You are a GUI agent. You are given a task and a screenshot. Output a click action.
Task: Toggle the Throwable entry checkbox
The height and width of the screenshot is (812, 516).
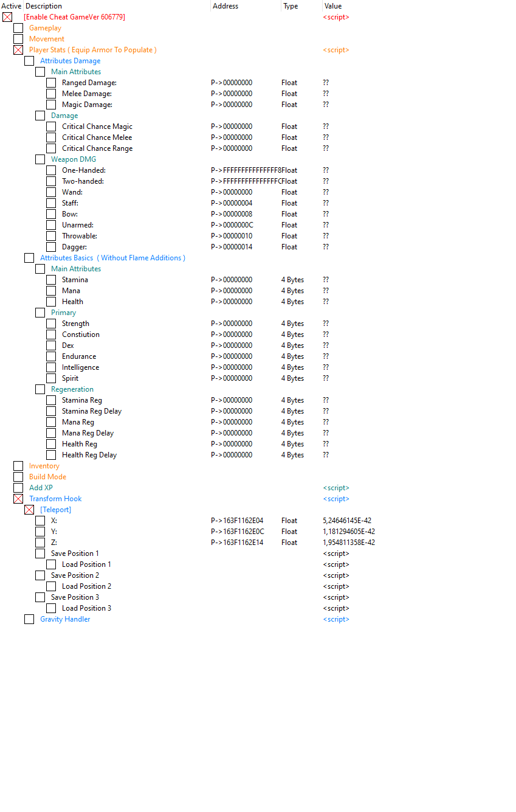pos(51,236)
